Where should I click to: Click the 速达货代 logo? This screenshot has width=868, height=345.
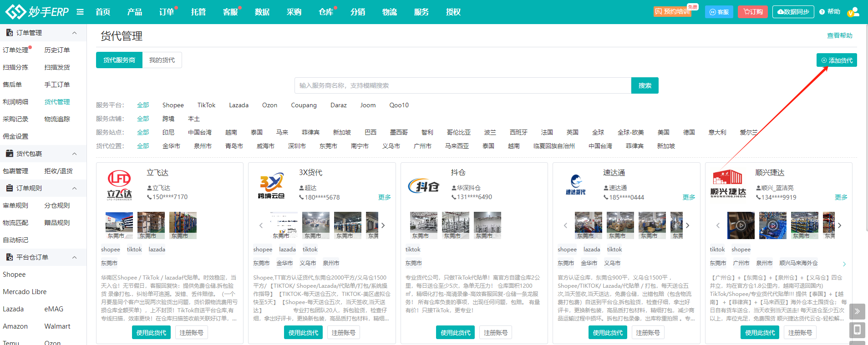[576, 185]
